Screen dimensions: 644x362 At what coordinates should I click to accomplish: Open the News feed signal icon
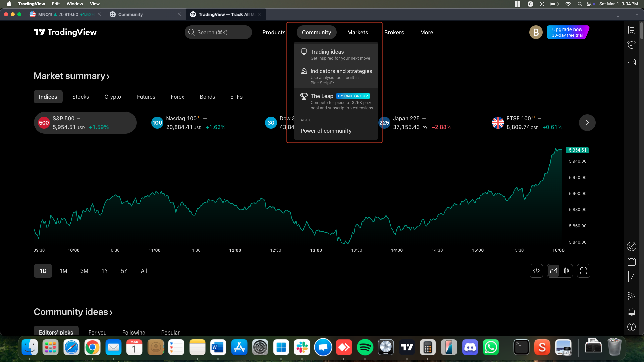tap(631, 296)
